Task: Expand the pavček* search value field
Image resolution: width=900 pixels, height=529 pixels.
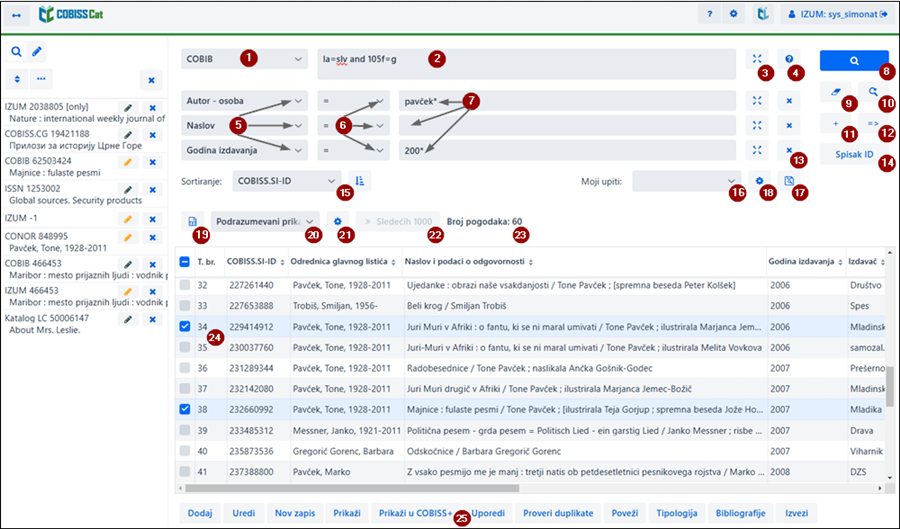Action: [757, 100]
